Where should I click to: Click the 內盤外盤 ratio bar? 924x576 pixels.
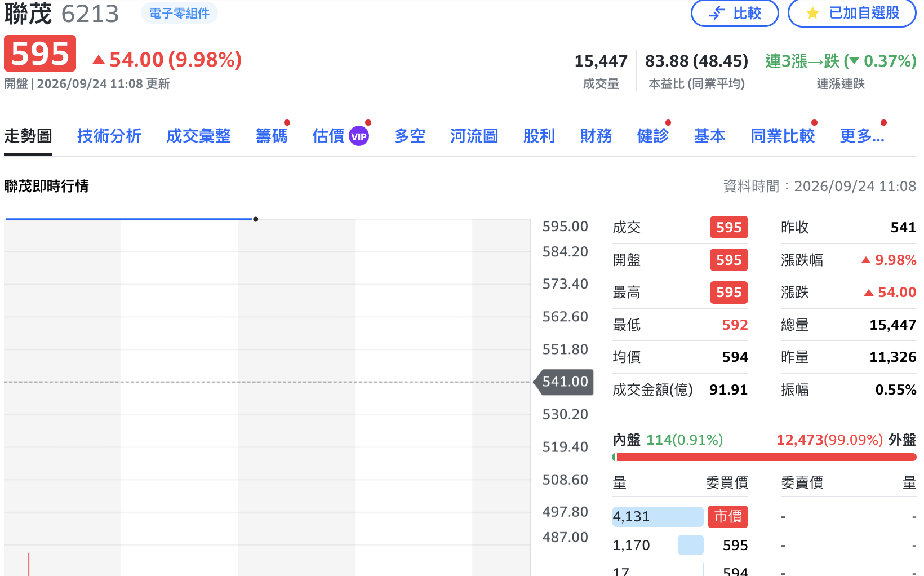[x=765, y=457]
